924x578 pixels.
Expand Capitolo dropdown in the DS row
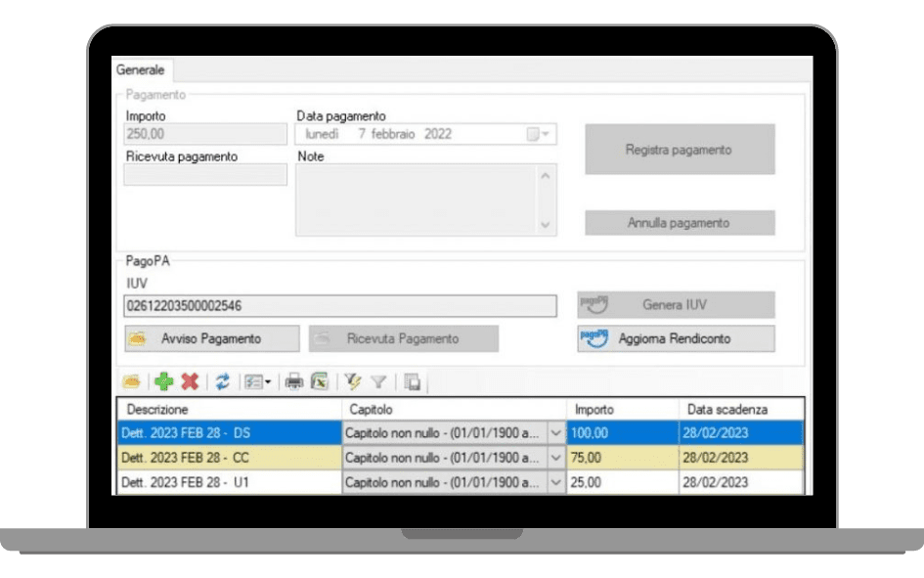coord(555,431)
